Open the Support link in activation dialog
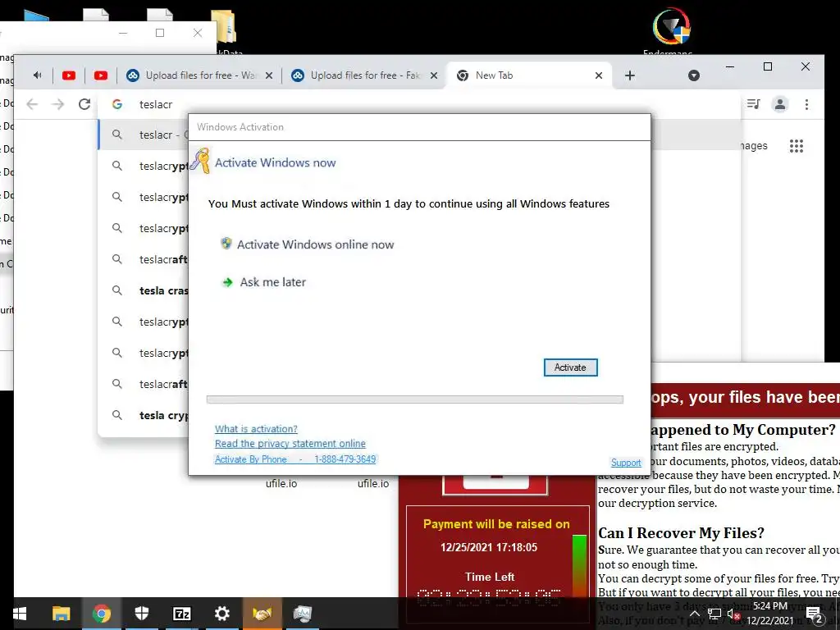The height and width of the screenshot is (630, 840). pos(626,463)
